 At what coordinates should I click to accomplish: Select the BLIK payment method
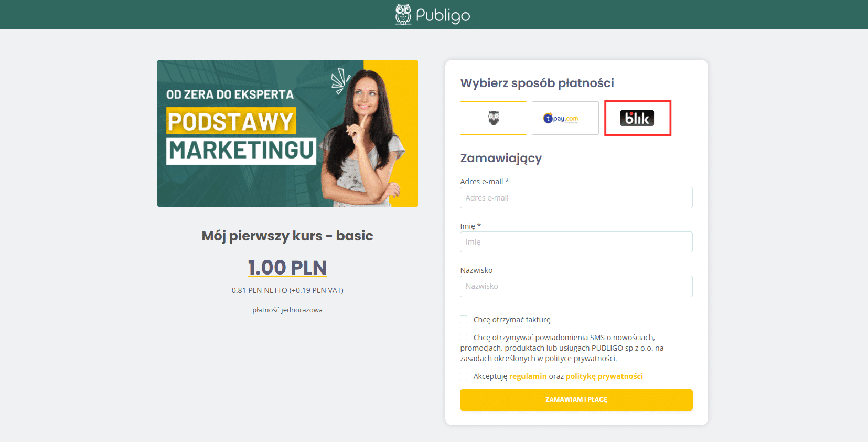click(x=637, y=118)
